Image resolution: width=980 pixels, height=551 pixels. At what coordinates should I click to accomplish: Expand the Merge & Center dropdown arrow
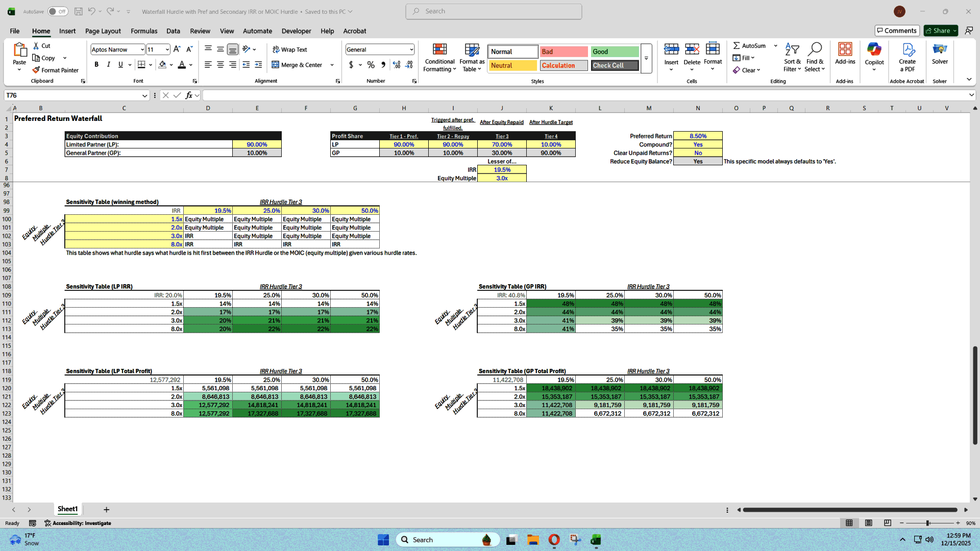pyautogui.click(x=332, y=65)
